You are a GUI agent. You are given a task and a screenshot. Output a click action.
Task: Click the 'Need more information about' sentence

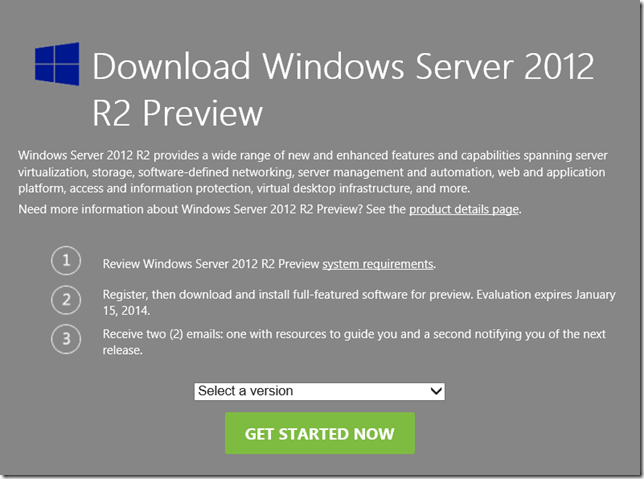pyautogui.click(x=270, y=210)
